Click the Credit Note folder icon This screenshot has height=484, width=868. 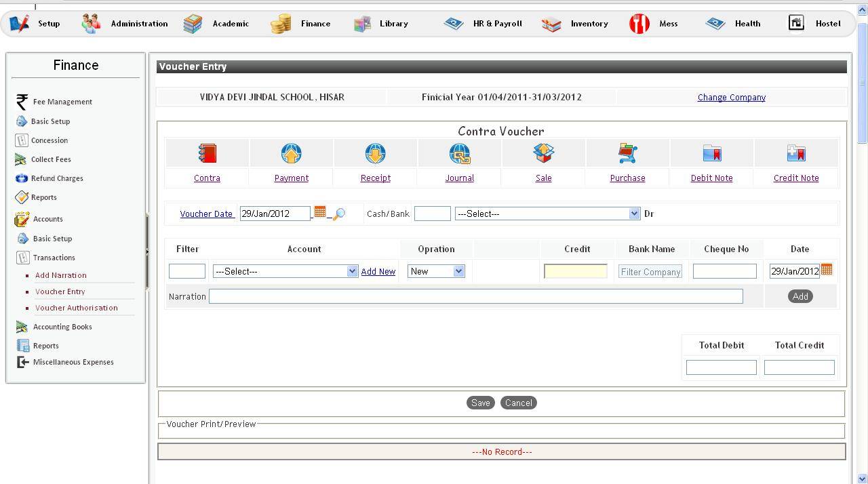(x=795, y=153)
